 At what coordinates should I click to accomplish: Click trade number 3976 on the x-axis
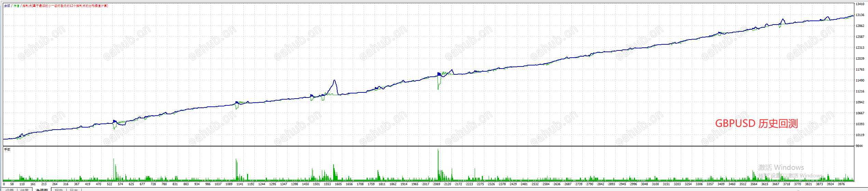(841, 184)
